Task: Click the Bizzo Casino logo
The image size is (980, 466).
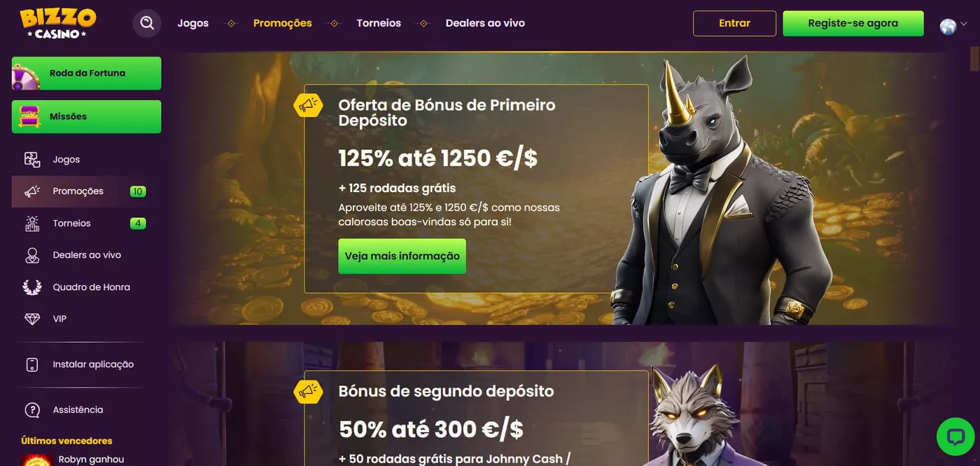Action: pyautogui.click(x=57, y=24)
